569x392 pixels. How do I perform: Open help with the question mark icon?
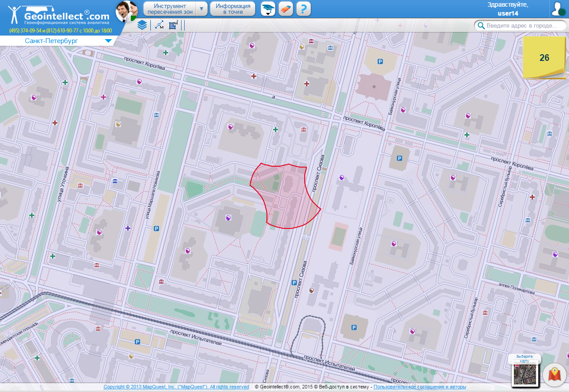(303, 9)
